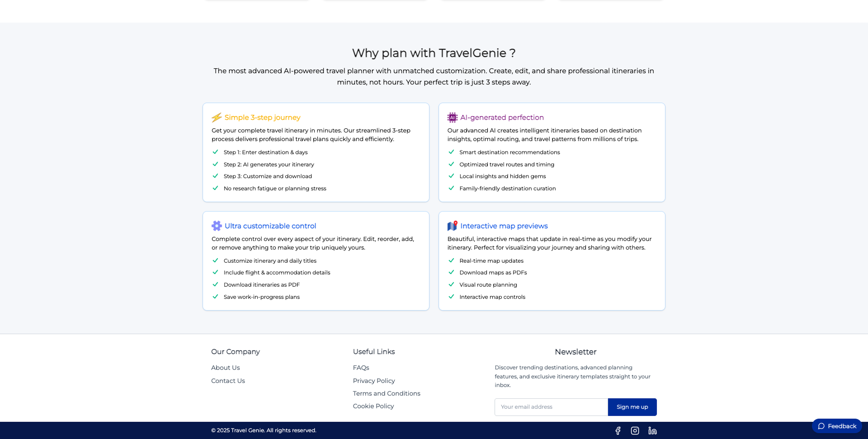Click checkmark beside Download itineraries as PDF

tap(216, 284)
